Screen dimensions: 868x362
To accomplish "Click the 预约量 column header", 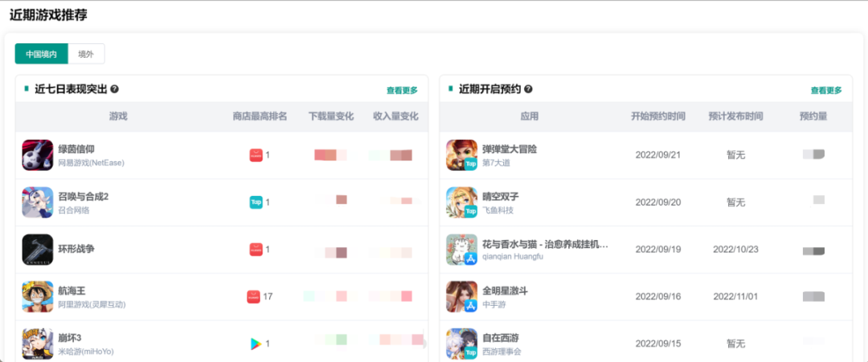I will coord(813,116).
